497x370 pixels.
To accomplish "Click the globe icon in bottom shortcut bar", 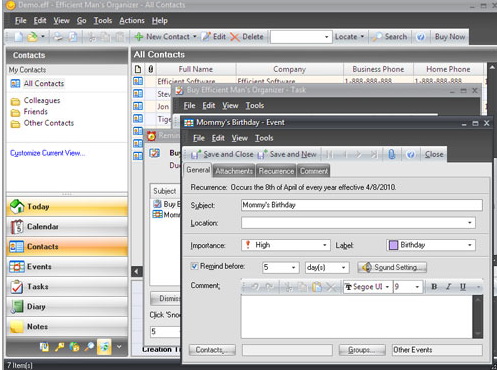I will tap(74, 347).
